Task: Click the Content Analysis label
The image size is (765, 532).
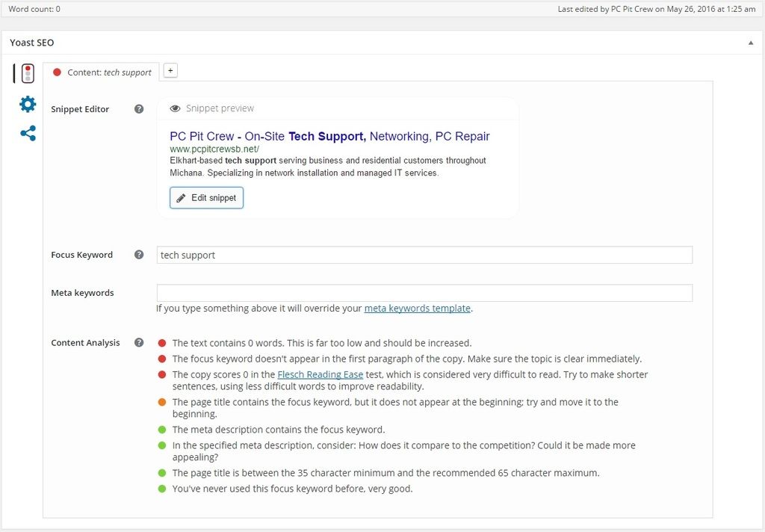Action: coord(85,342)
